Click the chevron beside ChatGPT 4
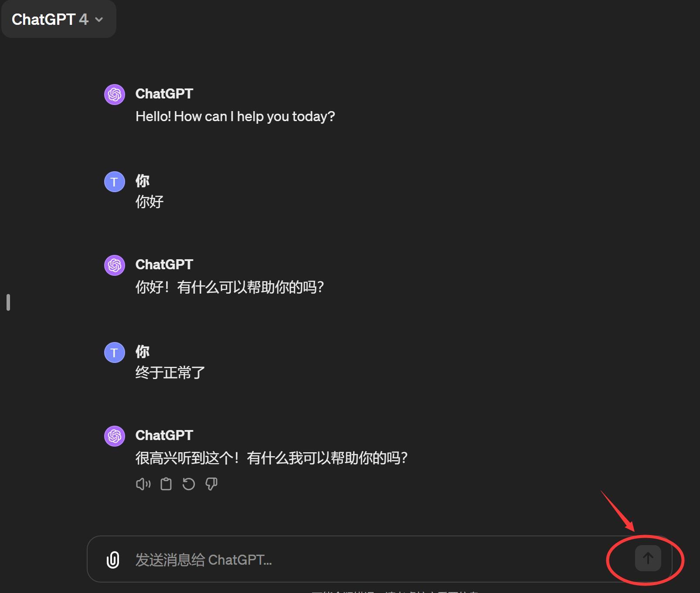The height and width of the screenshot is (593, 700). click(x=99, y=20)
